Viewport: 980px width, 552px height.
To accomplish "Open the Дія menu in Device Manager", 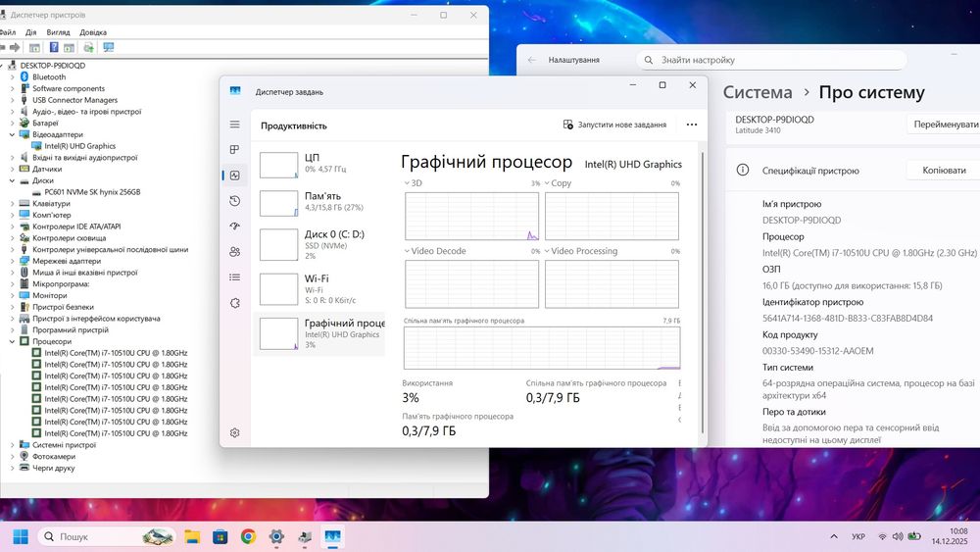I will (x=30, y=32).
